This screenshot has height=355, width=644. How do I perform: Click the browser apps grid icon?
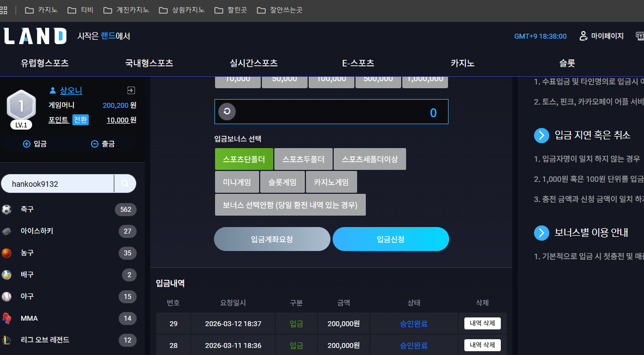(3, 10)
